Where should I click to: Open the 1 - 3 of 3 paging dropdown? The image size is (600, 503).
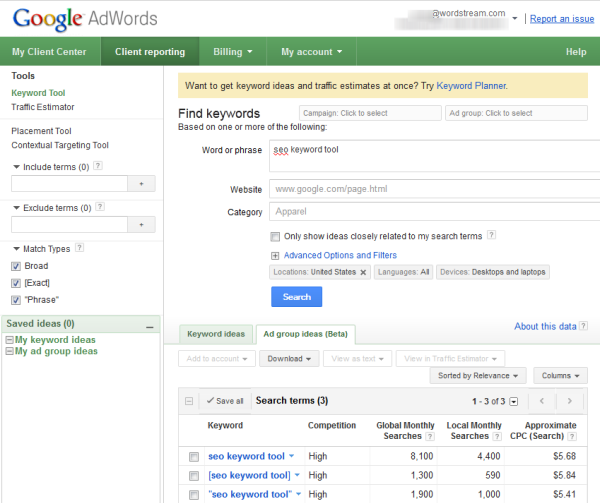(514, 402)
